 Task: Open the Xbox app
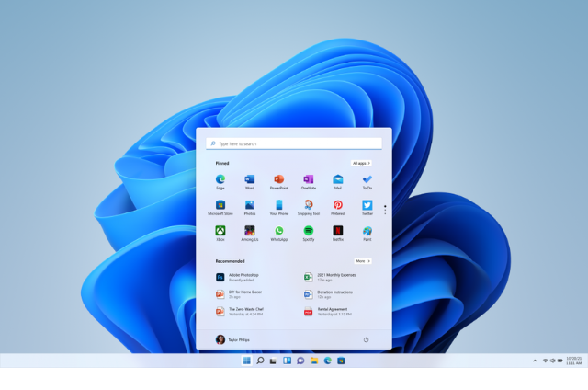click(220, 234)
